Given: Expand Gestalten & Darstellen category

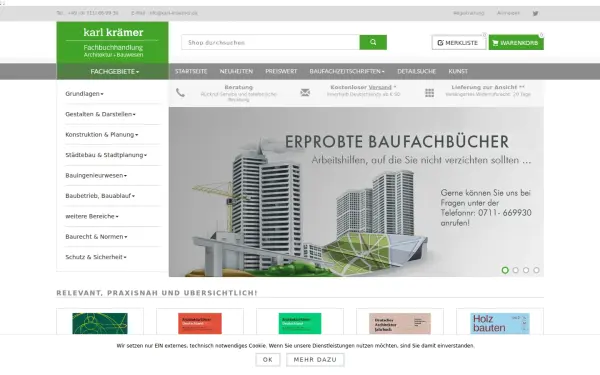Looking at the screenshot, I should [x=100, y=114].
